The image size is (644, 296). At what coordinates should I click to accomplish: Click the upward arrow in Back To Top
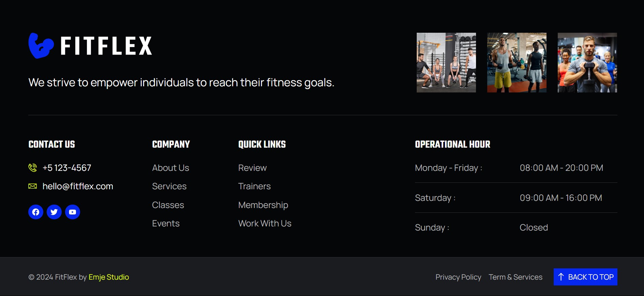(x=562, y=277)
